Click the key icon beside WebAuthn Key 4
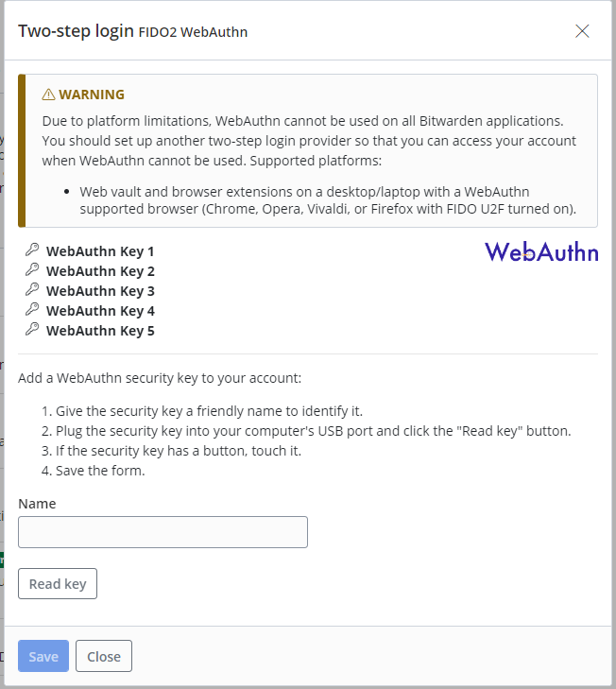Image resolution: width=616 pixels, height=689 pixels. tap(32, 310)
